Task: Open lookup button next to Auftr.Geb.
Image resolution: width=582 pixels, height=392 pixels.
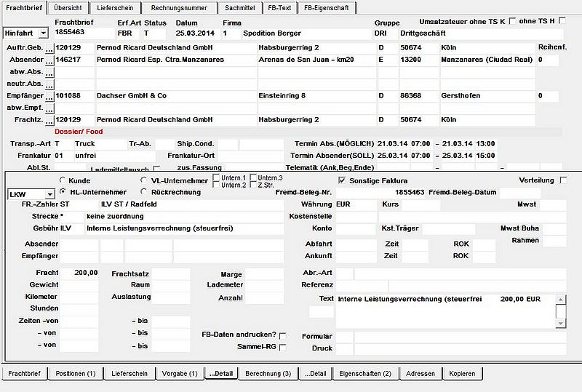Action: click(49, 48)
